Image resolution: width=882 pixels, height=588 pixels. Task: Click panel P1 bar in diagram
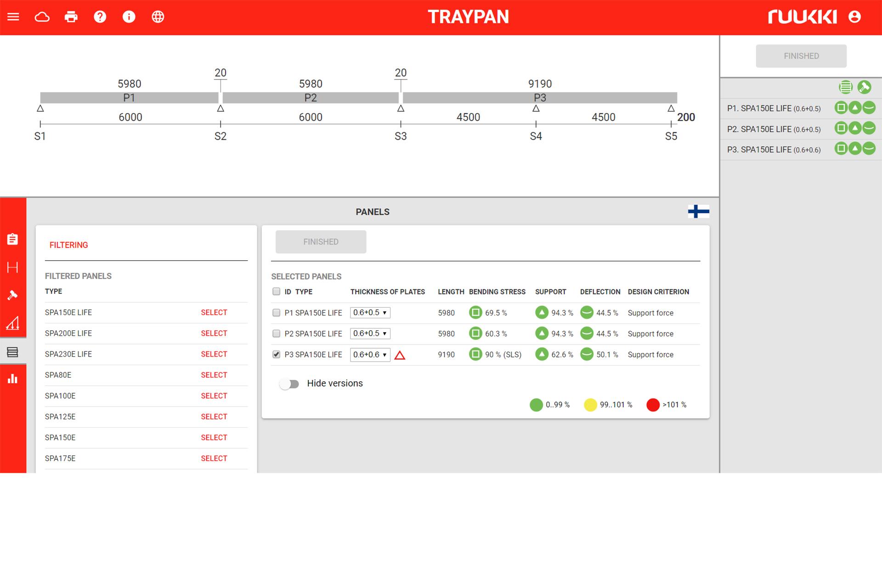[129, 97]
